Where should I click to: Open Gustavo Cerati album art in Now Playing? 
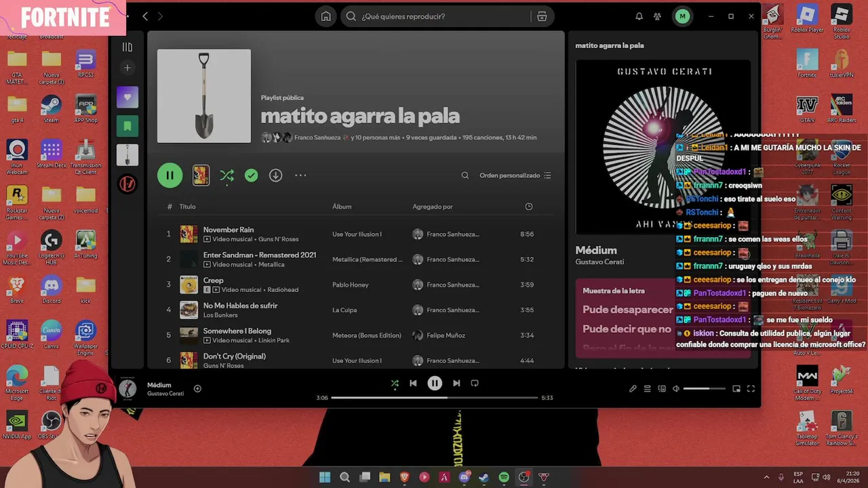663,147
